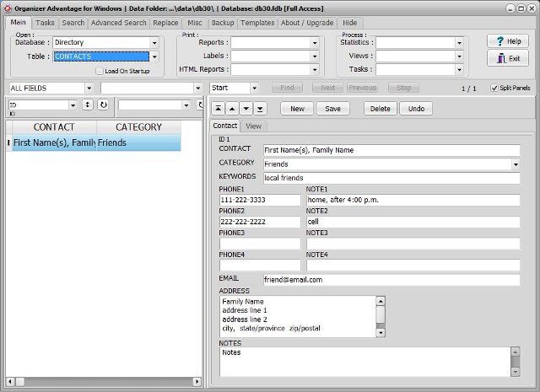The height and width of the screenshot is (392, 540).
Task: Select the Contact tab in record panel
Action: click(225, 126)
